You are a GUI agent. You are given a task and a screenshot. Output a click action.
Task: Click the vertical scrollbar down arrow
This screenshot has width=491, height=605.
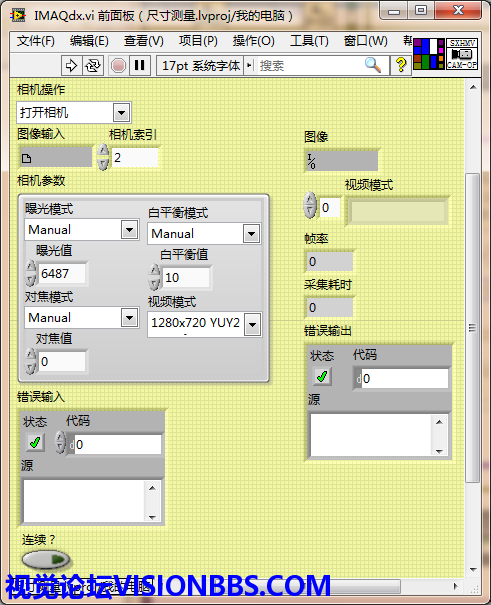(x=473, y=569)
